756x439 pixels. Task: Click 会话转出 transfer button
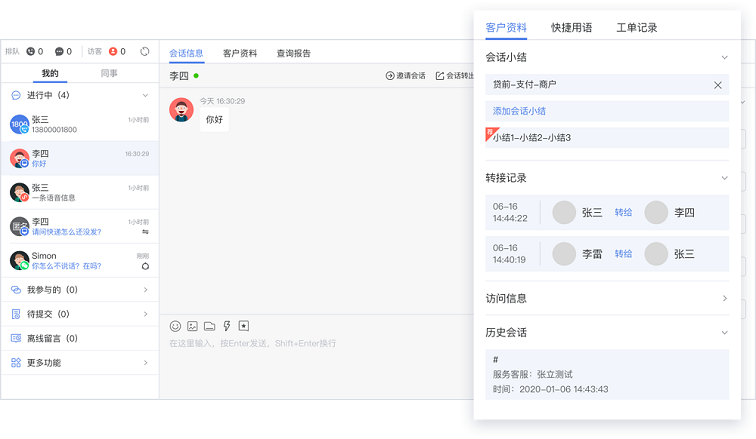(x=455, y=76)
